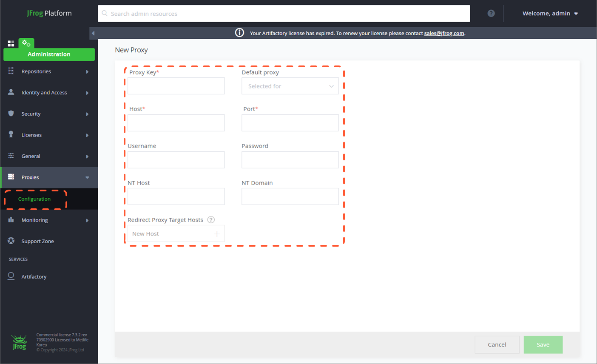Click the Application grid icon in sidebar

pos(11,43)
